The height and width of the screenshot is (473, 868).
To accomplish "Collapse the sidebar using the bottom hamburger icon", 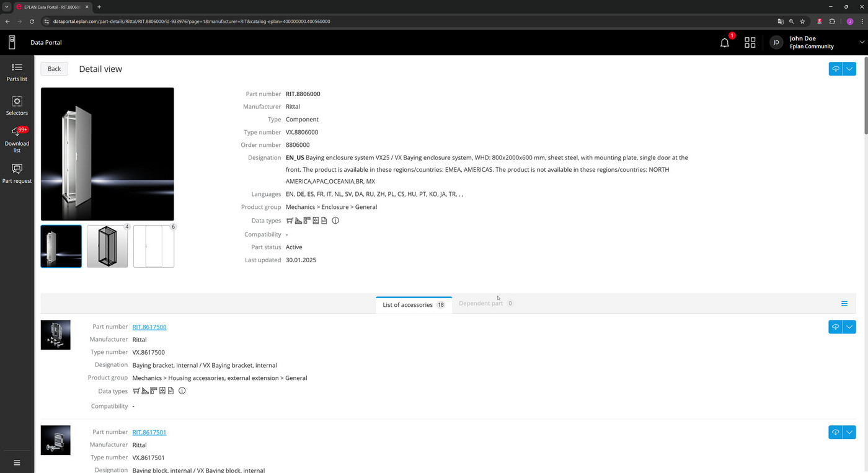I will [x=17, y=462].
